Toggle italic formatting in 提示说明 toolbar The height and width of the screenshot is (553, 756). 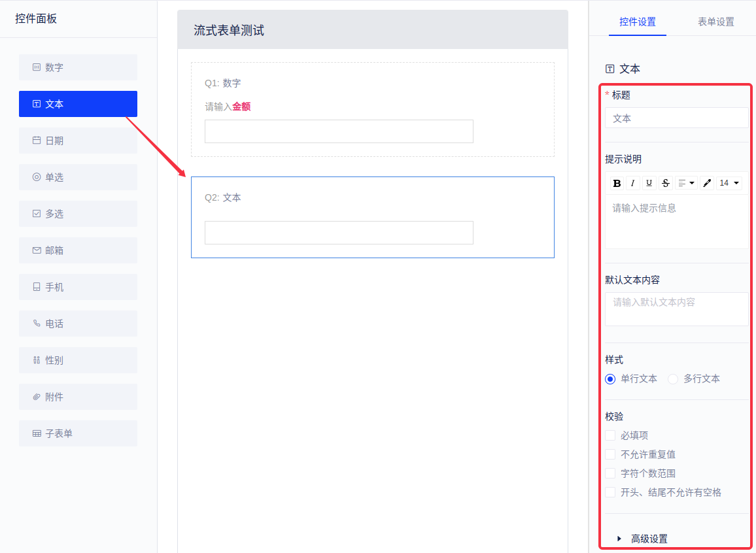[633, 183]
